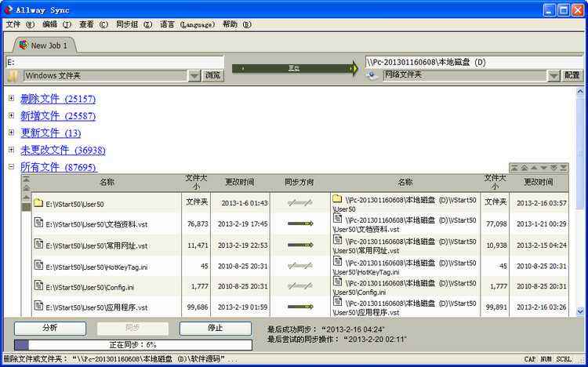Viewport: 588px width, 367px height.
Task: Click the single-up icon on table's left strip
Action: pyautogui.click(x=26, y=197)
